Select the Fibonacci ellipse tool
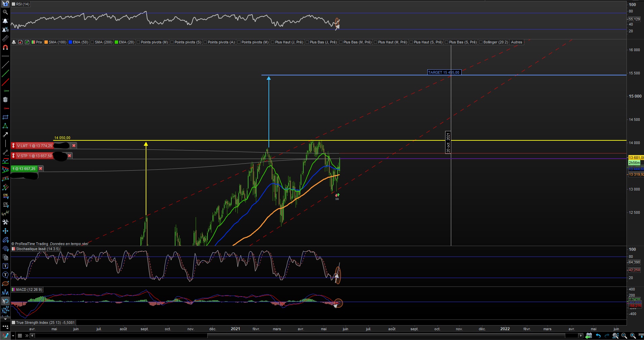This screenshot has width=644, height=340. (x=5, y=240)
